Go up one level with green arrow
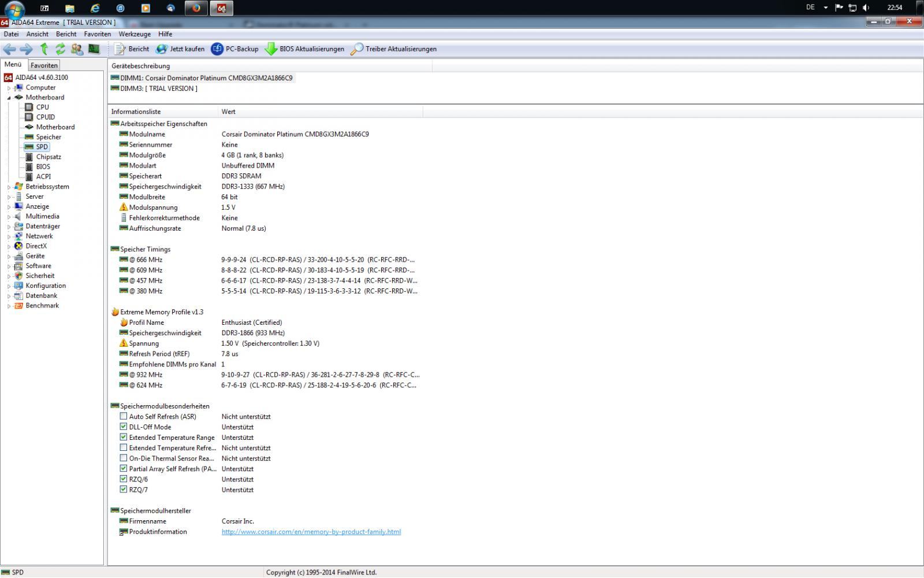This screenshot has width=924, height=578. (44, 49)
